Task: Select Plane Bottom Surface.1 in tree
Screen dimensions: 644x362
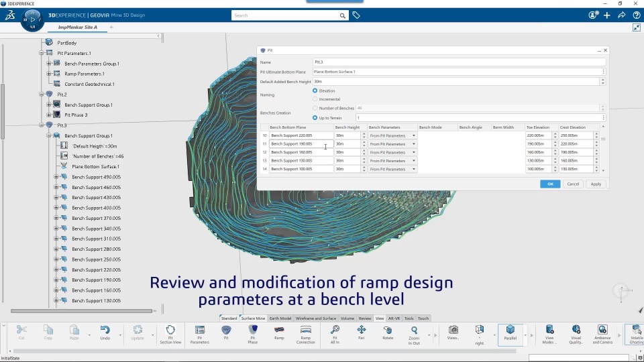Action: coord(95,166)
